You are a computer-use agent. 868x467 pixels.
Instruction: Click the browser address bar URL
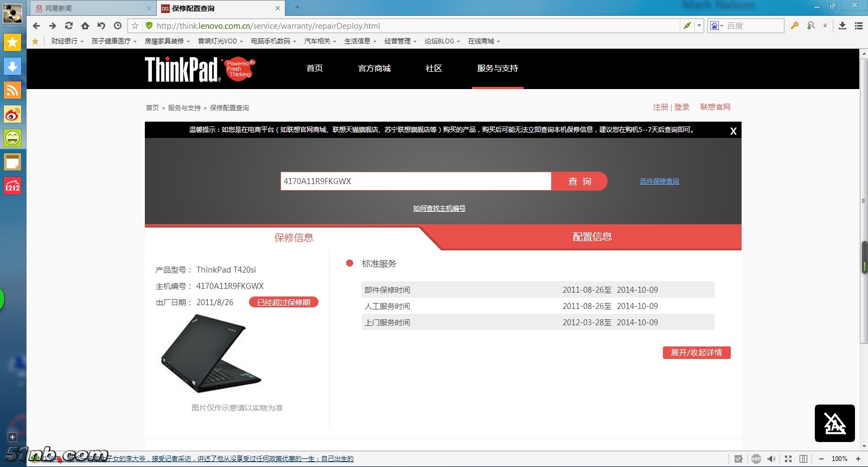tap(268, 26)
